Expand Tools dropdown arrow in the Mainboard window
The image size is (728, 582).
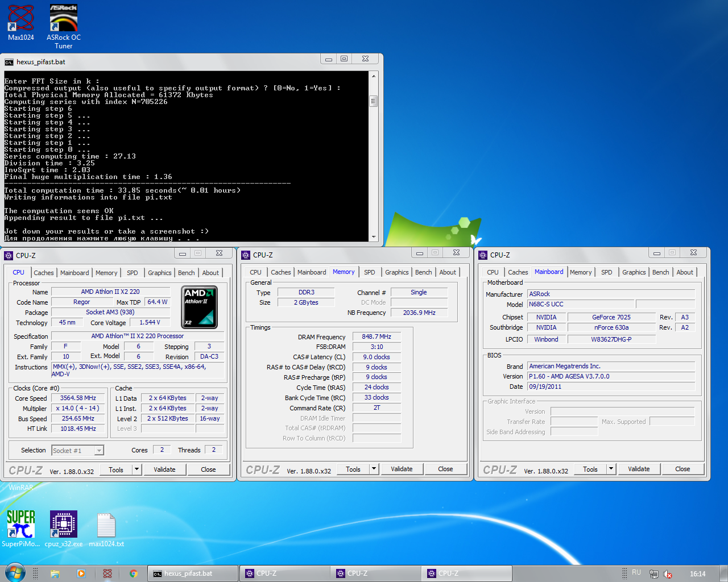pos(611,469)
